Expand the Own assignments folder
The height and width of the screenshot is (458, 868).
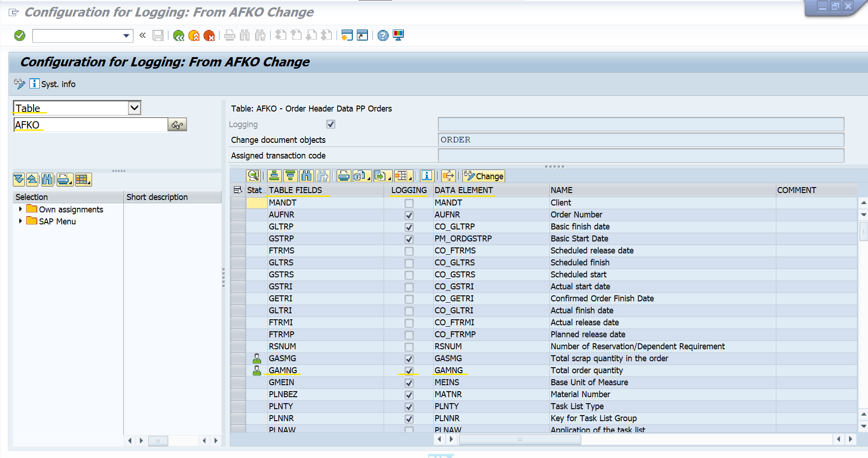click(x=20, y=209)
